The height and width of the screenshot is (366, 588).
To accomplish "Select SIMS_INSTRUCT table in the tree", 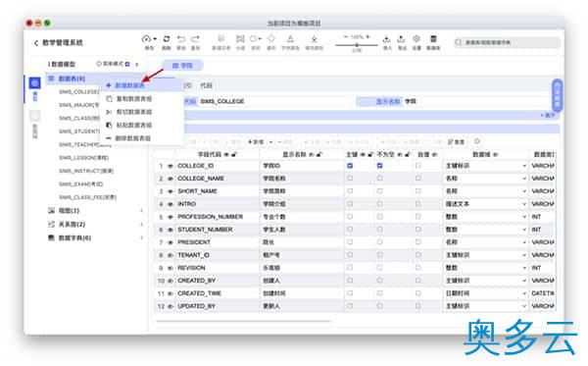I will [x=86, y=171].
